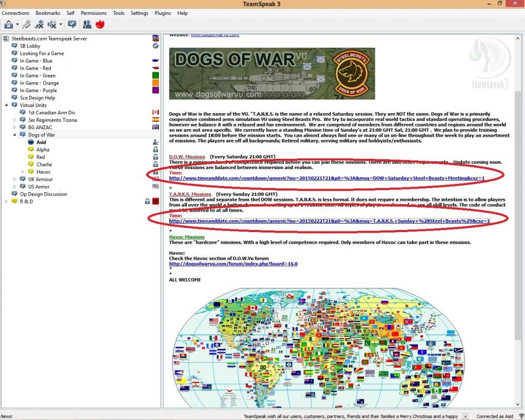The height and width of the screenshot is (420, 525).
Task: Open the Plugins menu
Action: pos(163,13)
